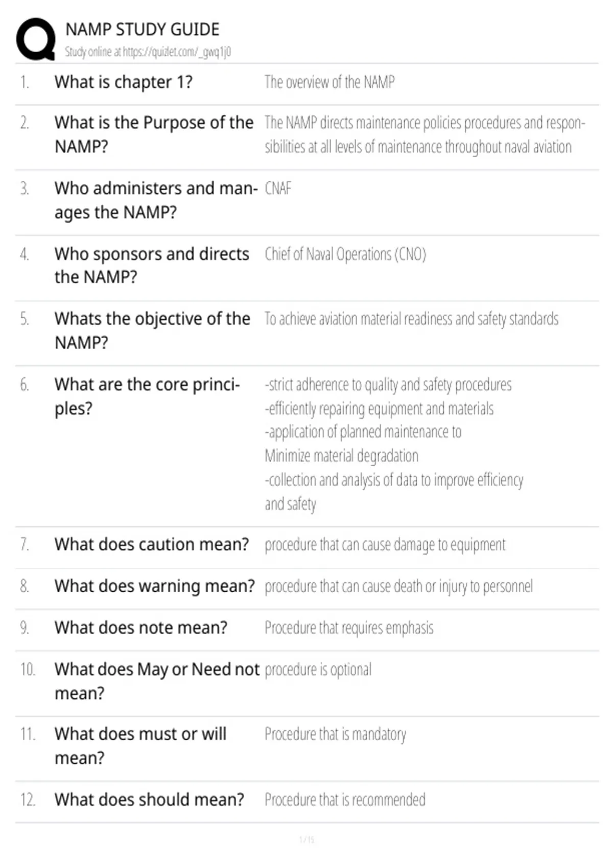This screenshot has width=613, height=868.
Task: Select 'What does must or will mean?'
Action: pos(140,745)
